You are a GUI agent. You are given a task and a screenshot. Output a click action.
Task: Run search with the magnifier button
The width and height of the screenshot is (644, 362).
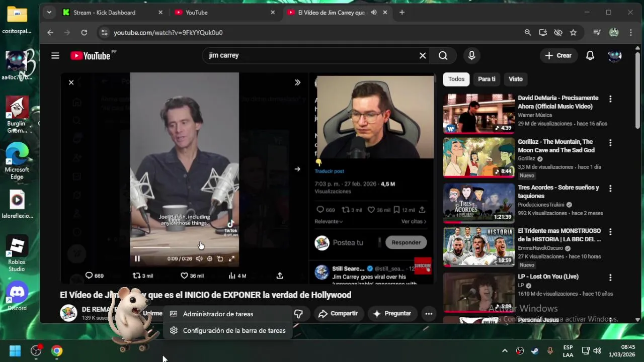[443, 56]
